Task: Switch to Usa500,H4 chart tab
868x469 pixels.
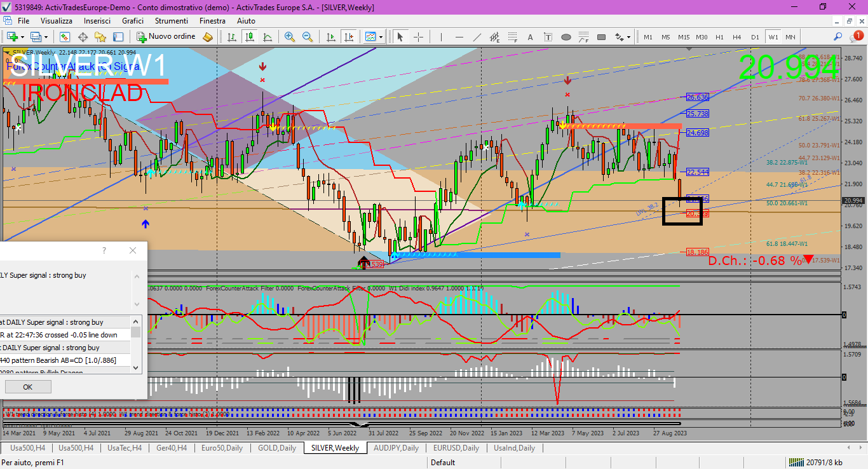Action: 76,448
